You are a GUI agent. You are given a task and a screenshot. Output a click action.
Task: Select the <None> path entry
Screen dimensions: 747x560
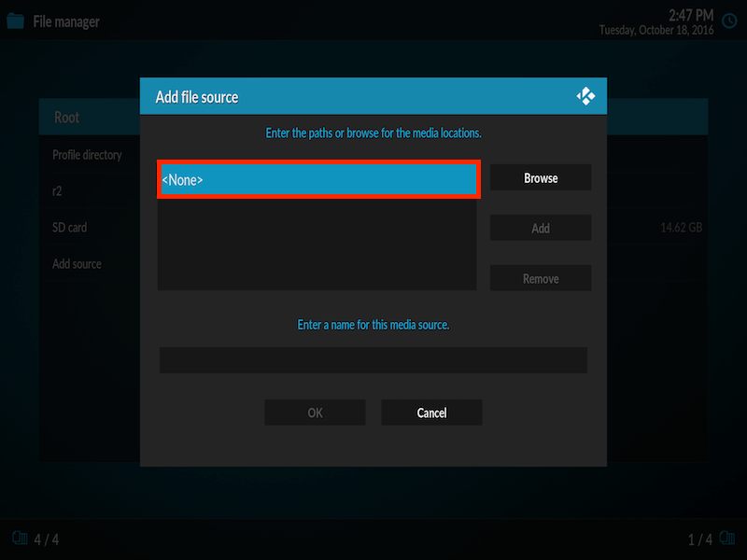[x=318, y=179]
